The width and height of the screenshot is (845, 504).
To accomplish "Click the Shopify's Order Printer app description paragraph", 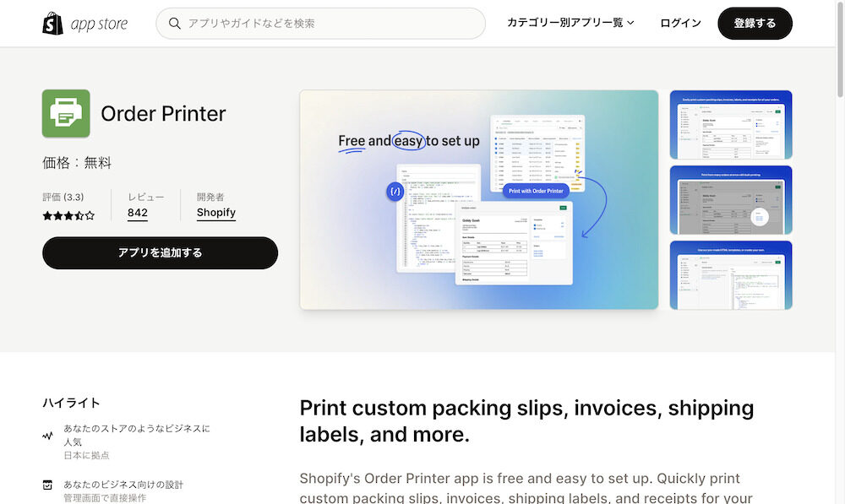I will click(526, 488).
